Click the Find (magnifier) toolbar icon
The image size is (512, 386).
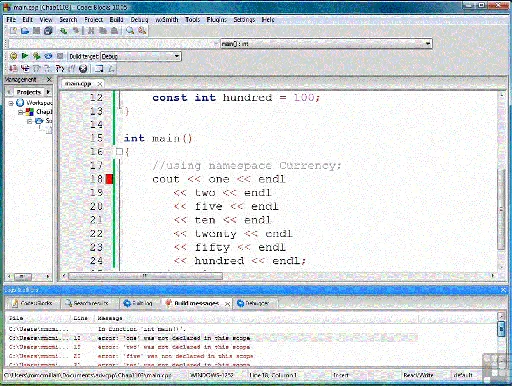coord(130,31)
